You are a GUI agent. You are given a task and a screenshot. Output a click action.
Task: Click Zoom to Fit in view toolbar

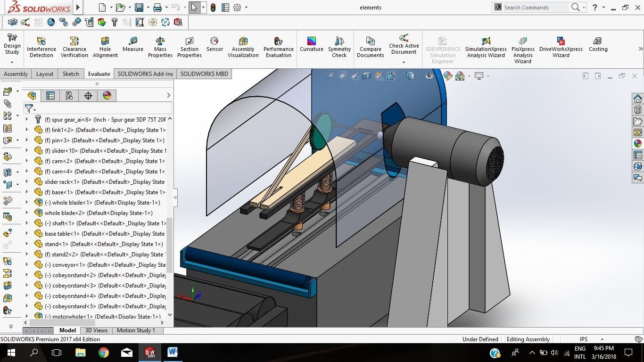click(x=330, y=76)
